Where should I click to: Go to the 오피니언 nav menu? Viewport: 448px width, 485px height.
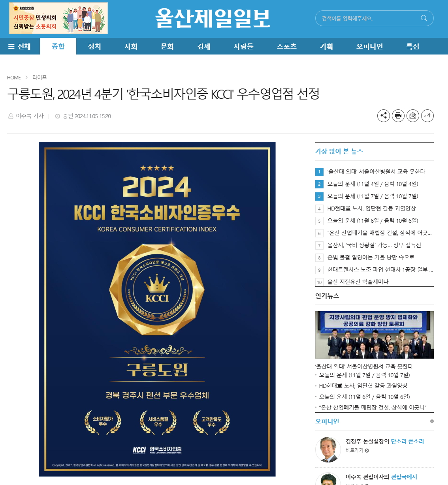(369, 46)
